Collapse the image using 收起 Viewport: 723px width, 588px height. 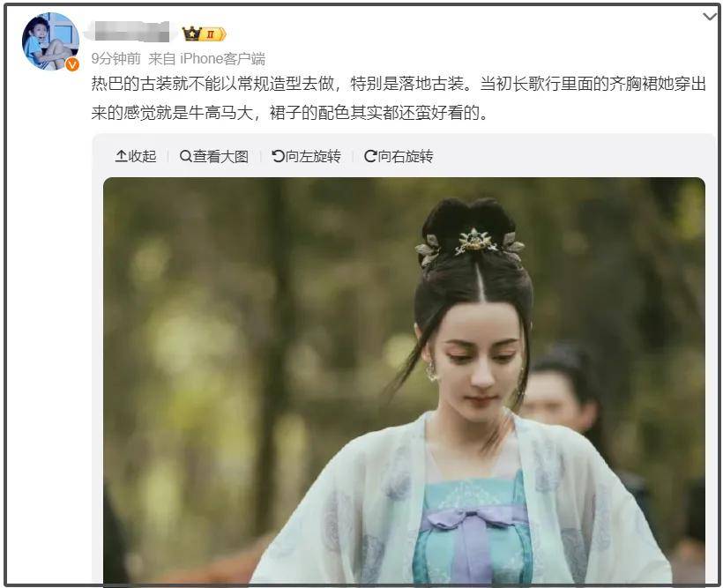pyautogui.click(x=136, y=156)
